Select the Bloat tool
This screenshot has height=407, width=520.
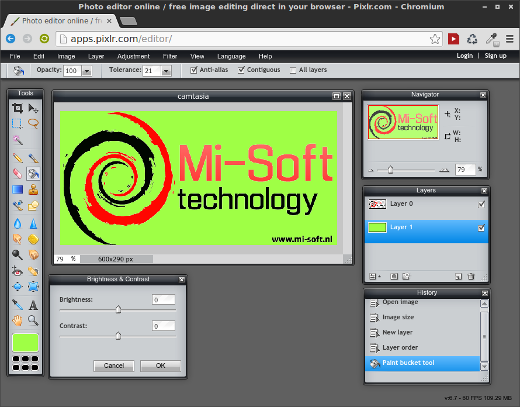17,286
